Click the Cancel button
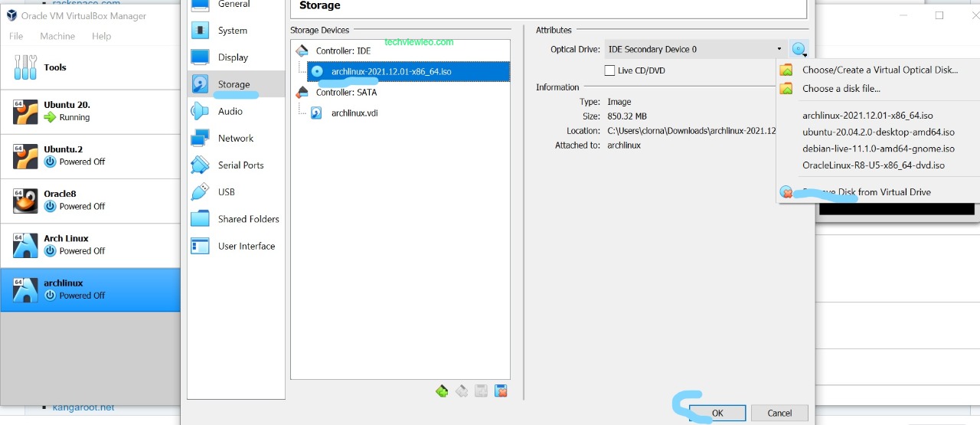The width and height of the screenshot is (980, 425). pyautogui.click(x=779, y=413)
